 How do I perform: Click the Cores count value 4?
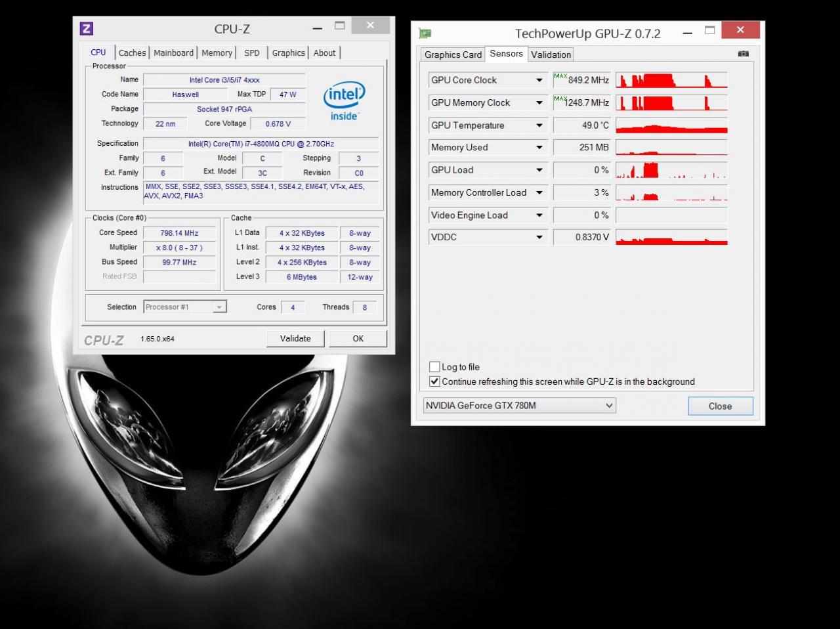coord(293,307)
